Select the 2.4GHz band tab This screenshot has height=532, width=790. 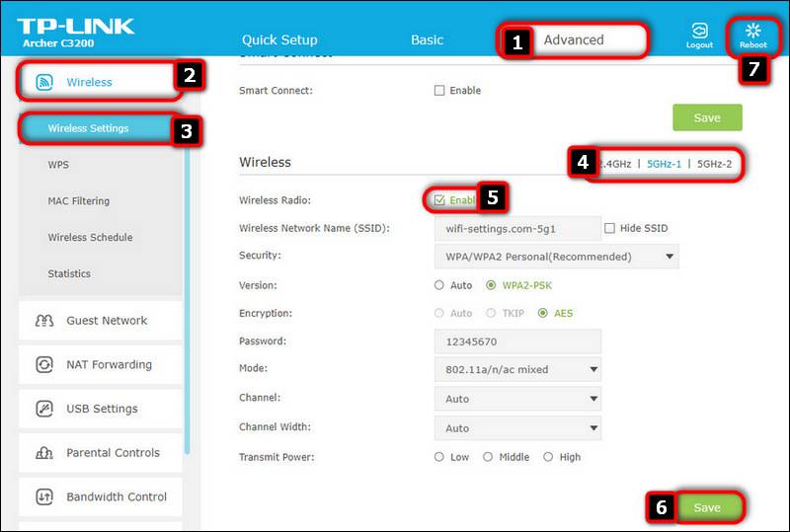[614, 164]
